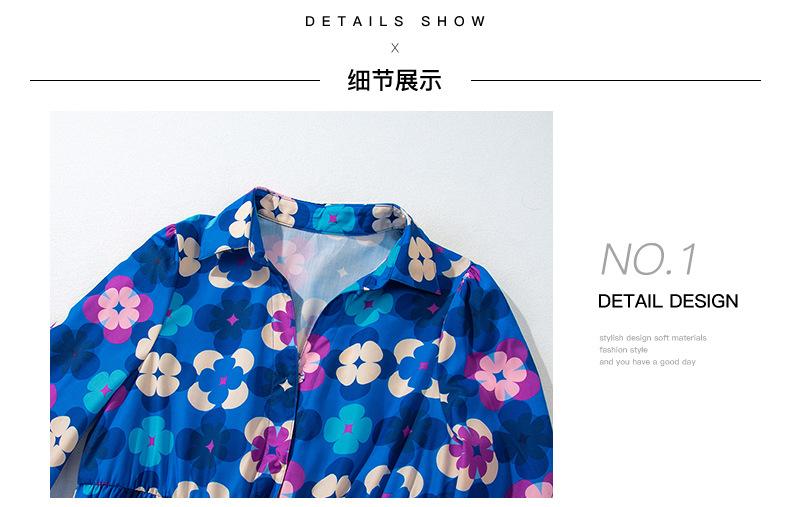Click the DETAILS SHOW heading text
The width and height of the screenshot is (790, 507).
[395, 21]
